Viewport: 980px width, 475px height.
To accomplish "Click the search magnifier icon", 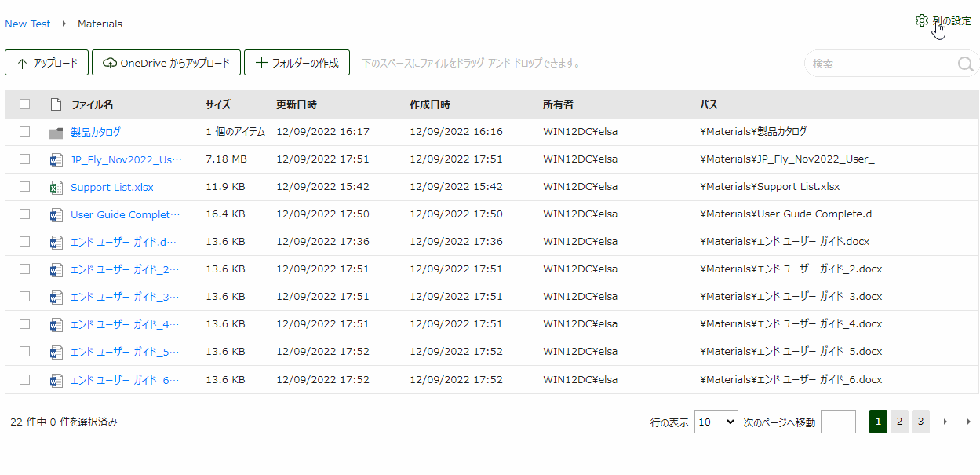I will tap(965, 64).
